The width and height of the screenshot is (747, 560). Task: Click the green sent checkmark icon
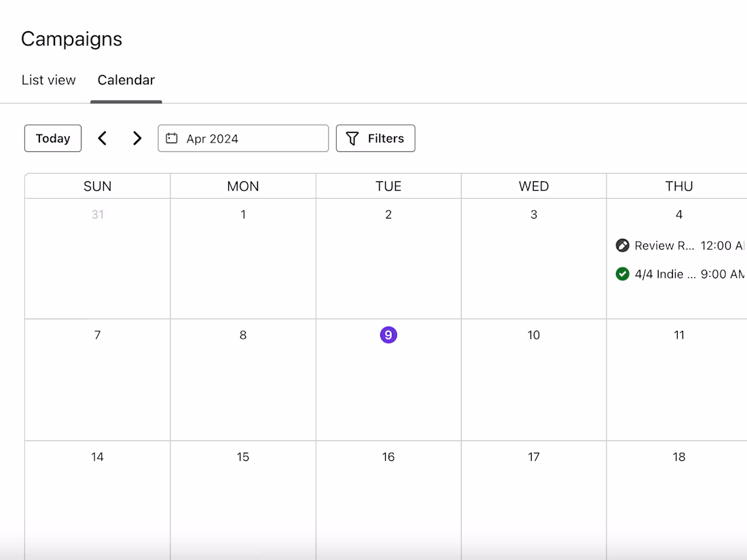[x=622, y=274]
